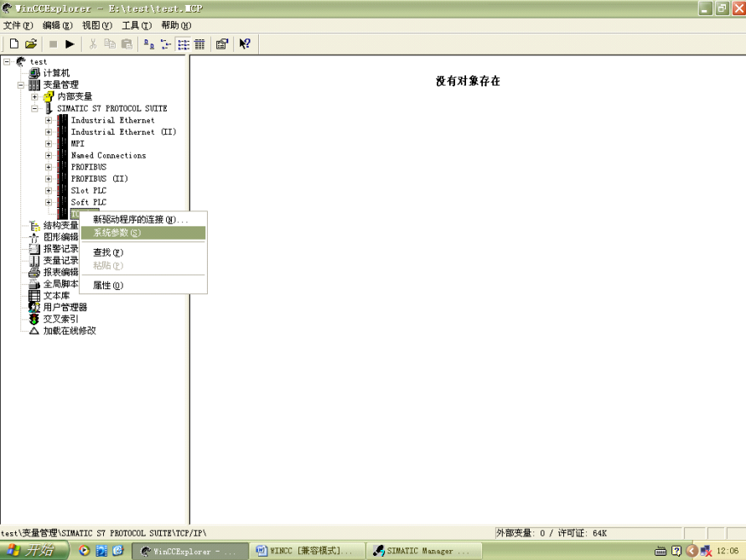This screenshot has width=746, height=560.
Task: Select the 文本库 text library icon
Action: (34, 295)
